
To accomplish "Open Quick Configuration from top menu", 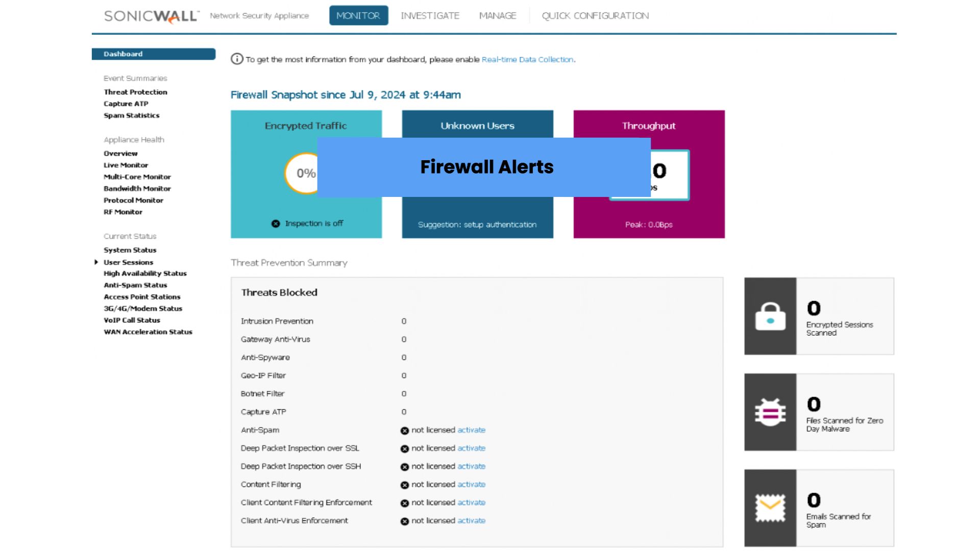I will (595, 16).
